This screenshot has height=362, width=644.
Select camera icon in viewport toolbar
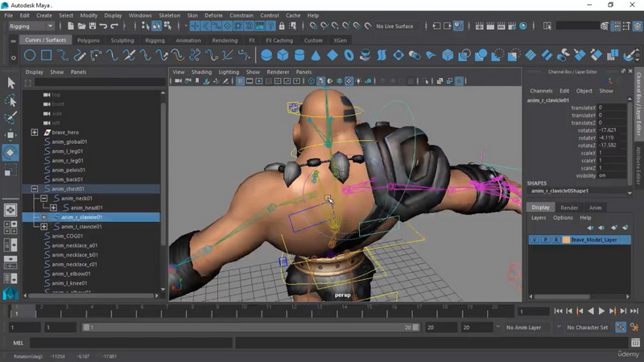pos(178,81)
